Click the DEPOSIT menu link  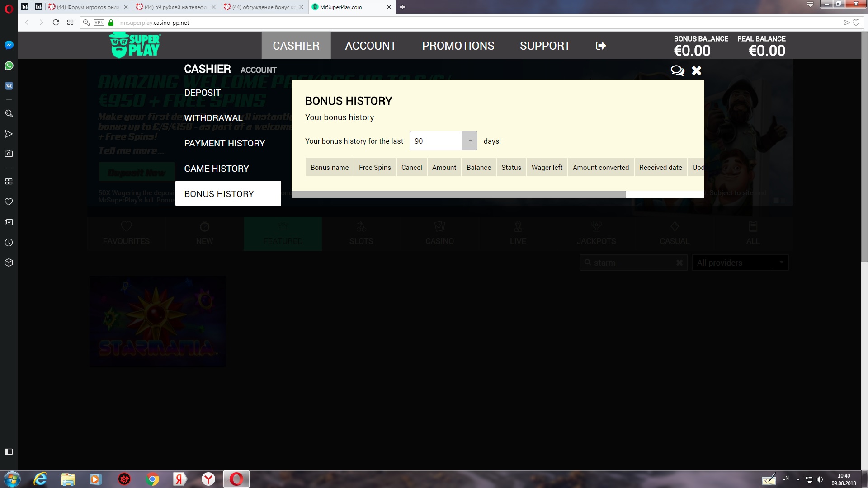202,93
